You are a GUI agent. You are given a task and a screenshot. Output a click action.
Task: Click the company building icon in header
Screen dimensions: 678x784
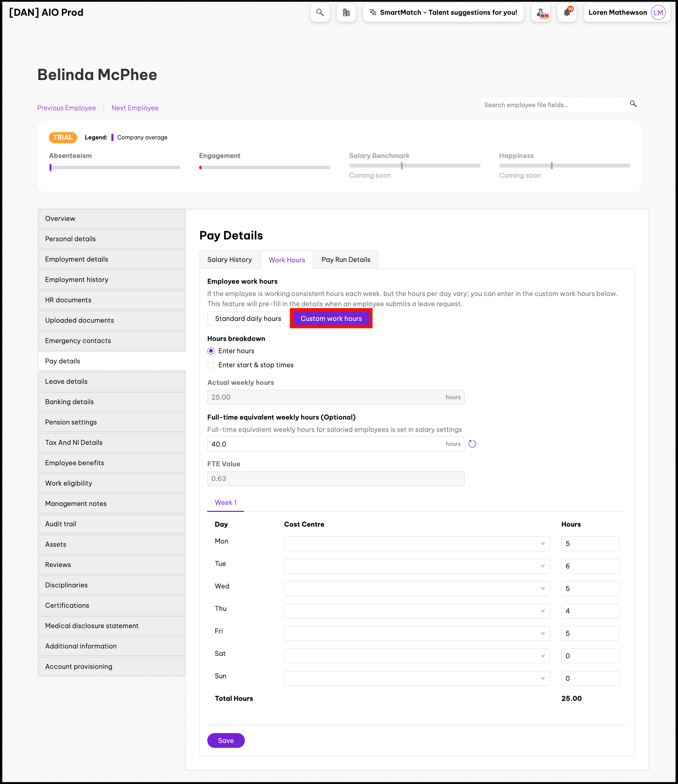346,13
